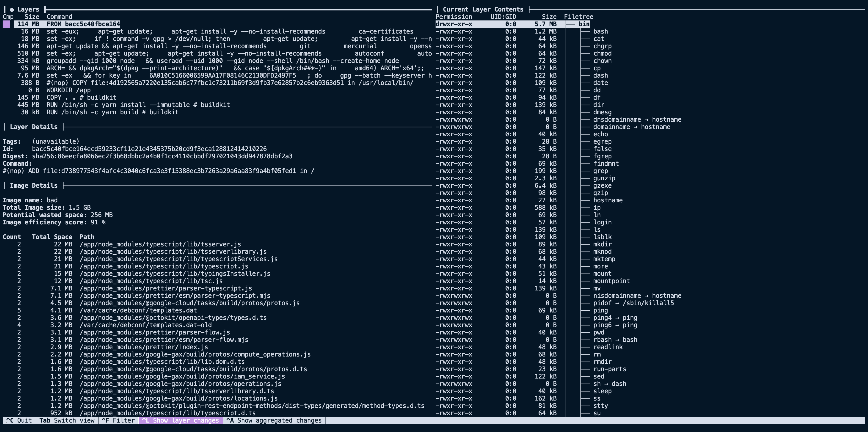Screen dimensions: 868x432
Task: Select the COPY . . buildkit layer
Action: click(81, 98)
